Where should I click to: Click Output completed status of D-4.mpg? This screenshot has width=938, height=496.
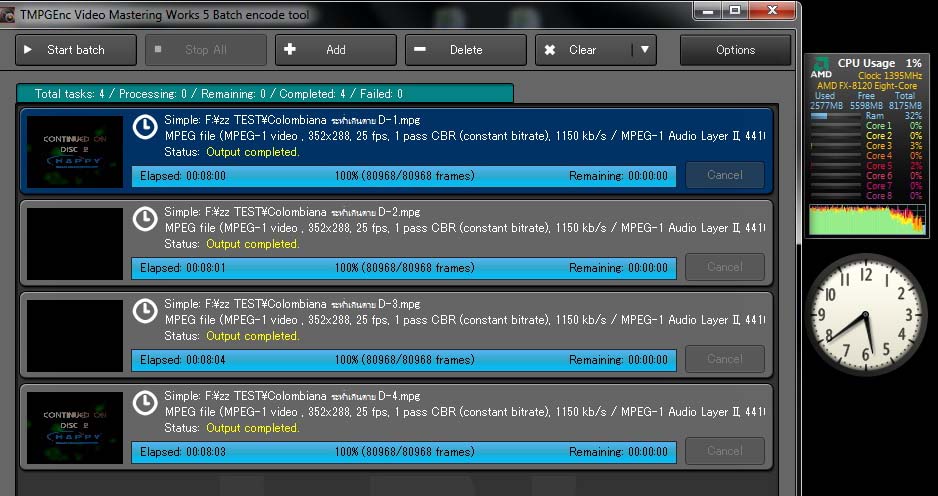252,428
